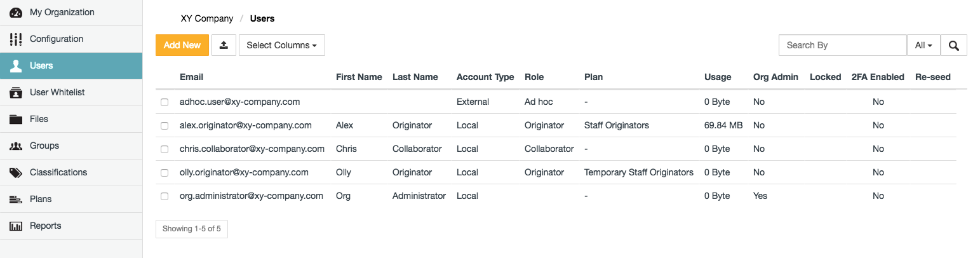Click the upload users icon button
Viewport: 980px width, 258px height.
click(x=224, y=45)
